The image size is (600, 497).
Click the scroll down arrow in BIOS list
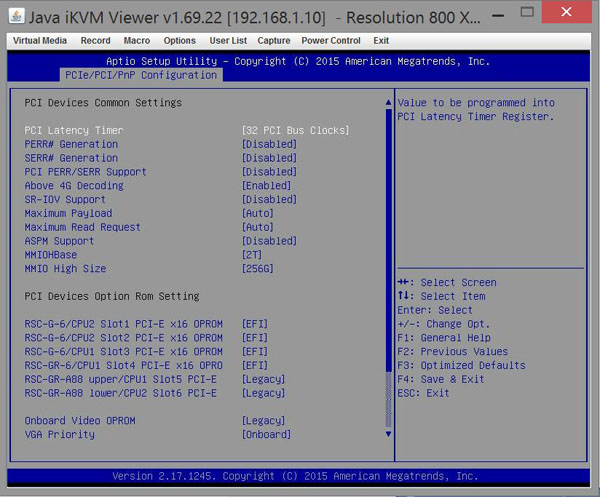pos(389,434)
